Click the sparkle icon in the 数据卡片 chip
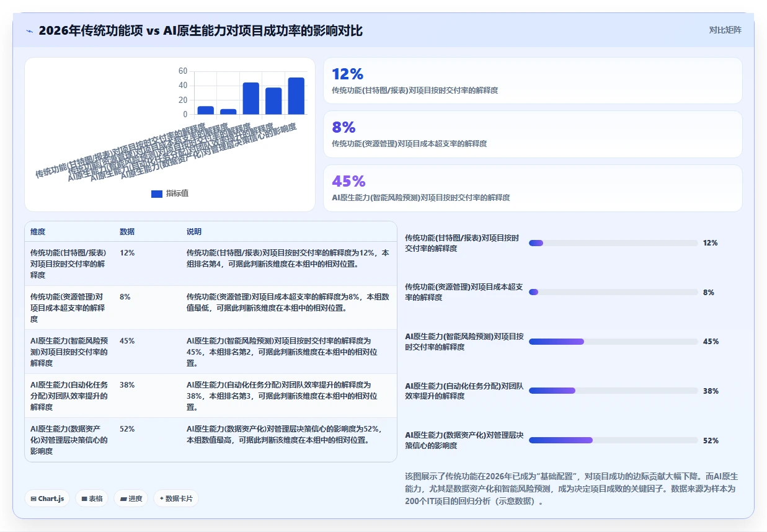The image size is (767, 532). click(162, 499)
